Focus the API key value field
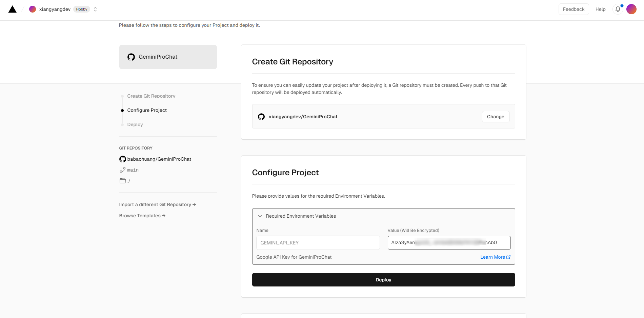 pyautogui.click(x=449, y=243)
